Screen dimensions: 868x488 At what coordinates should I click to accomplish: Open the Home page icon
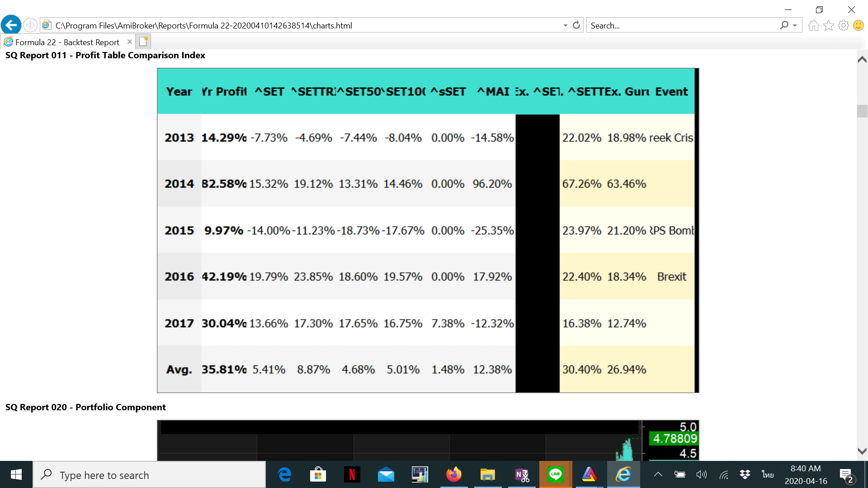[x=813, y=25]
